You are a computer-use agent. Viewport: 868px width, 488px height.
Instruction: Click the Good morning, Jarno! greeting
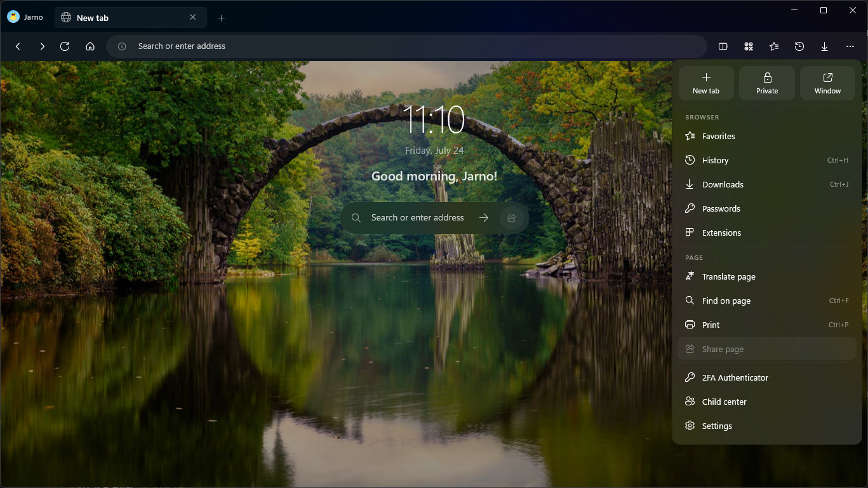click(434, 176)
